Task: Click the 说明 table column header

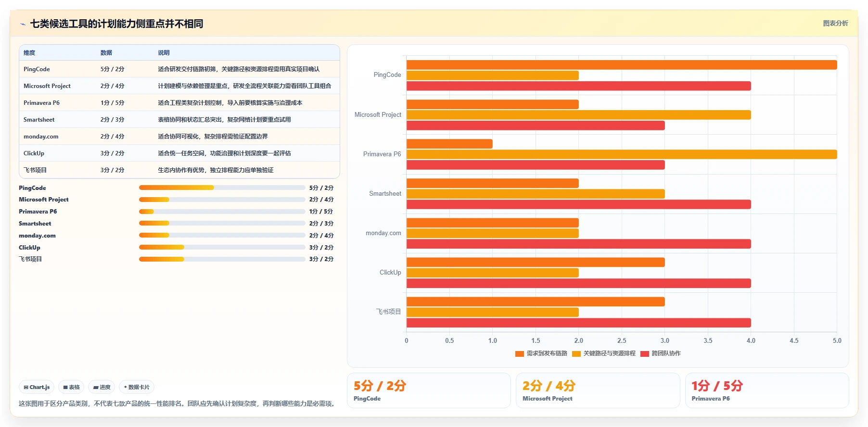Action: (x=164, y=53)
